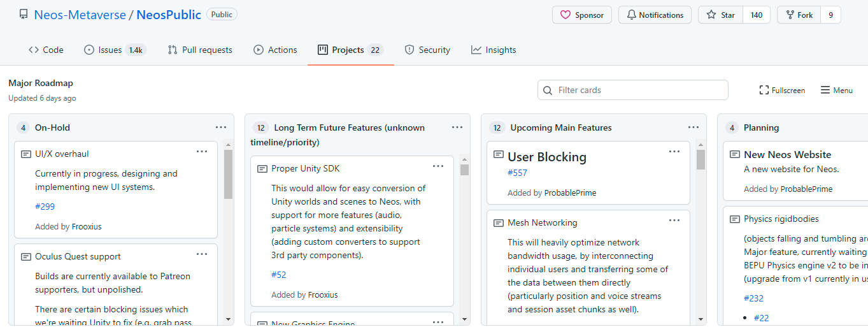This screenshot has height=334, width=868.
Task: Click the On-Hold column scrollbar thumb
Action: click(x=228, y=175)
